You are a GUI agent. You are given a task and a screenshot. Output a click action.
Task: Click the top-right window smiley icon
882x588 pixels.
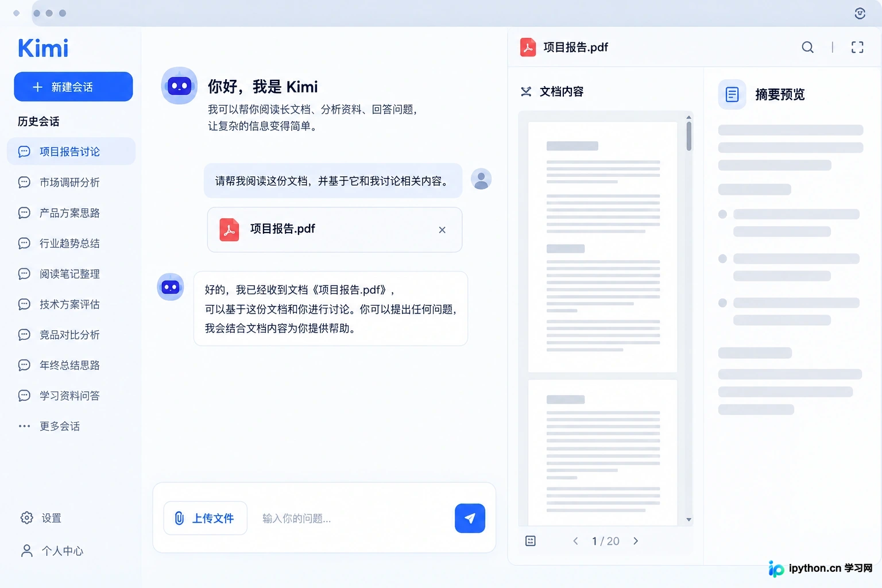tap(860, 13)
